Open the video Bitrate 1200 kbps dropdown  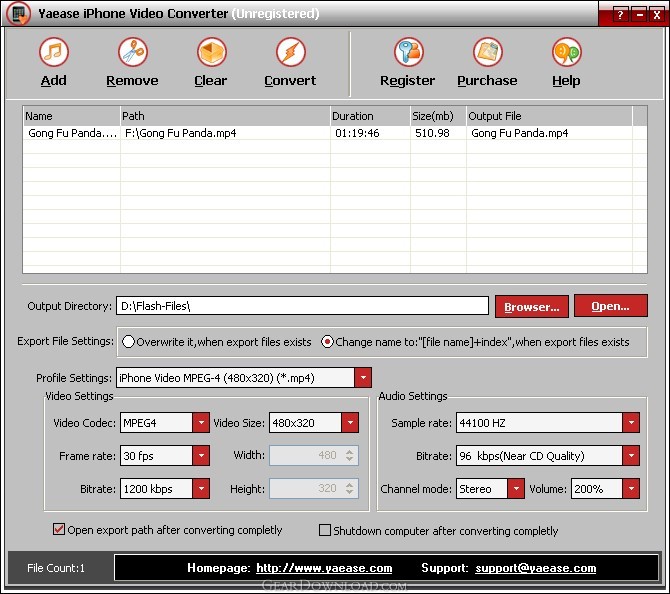coord(201,488)
